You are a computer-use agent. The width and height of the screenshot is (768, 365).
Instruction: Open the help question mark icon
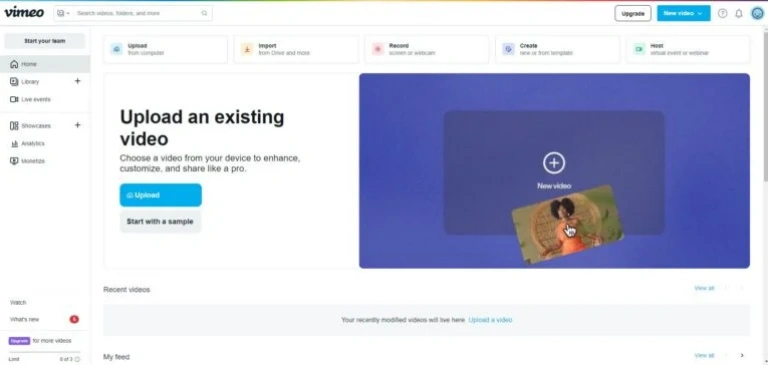click(x=722, y=14)
